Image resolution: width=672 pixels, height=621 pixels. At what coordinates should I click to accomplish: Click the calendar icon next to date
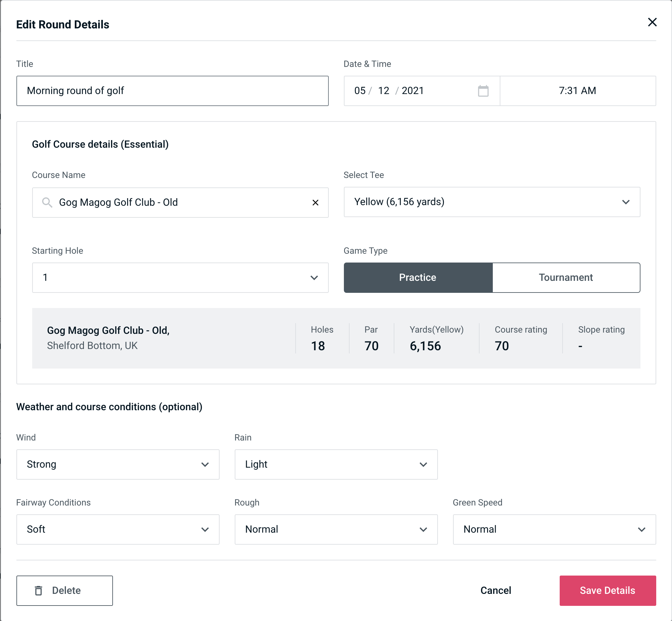click(x=482, y=91)
